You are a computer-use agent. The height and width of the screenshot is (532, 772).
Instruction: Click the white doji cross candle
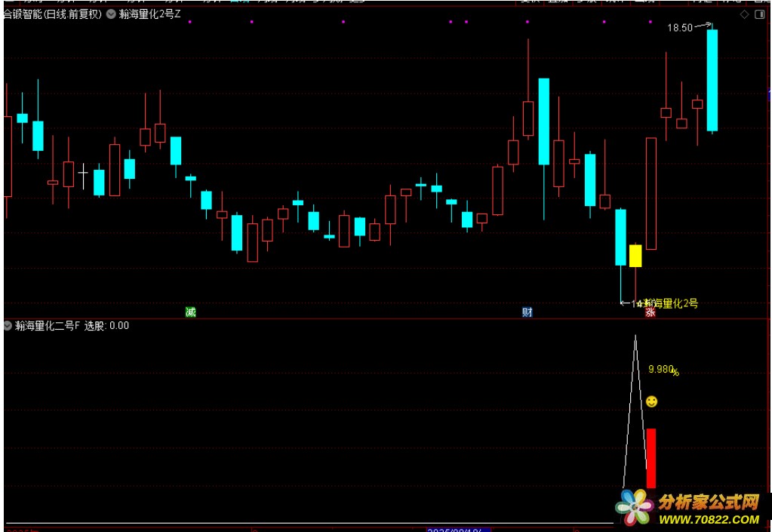(x=83, y=173)
